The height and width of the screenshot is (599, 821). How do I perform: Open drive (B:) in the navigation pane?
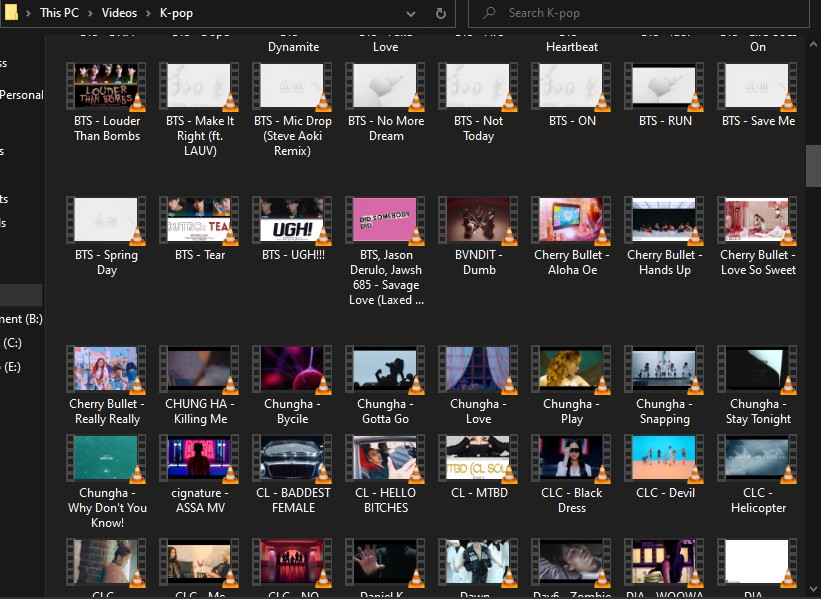[21, 318]
